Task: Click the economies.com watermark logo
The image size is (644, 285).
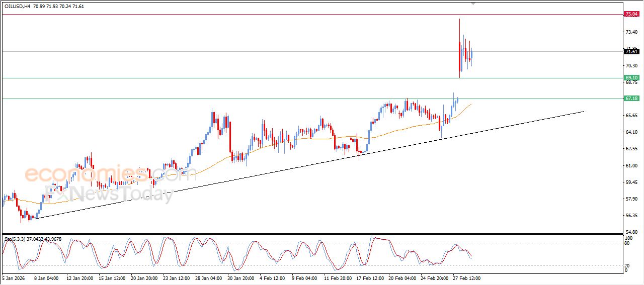Action: coord(103,174)
